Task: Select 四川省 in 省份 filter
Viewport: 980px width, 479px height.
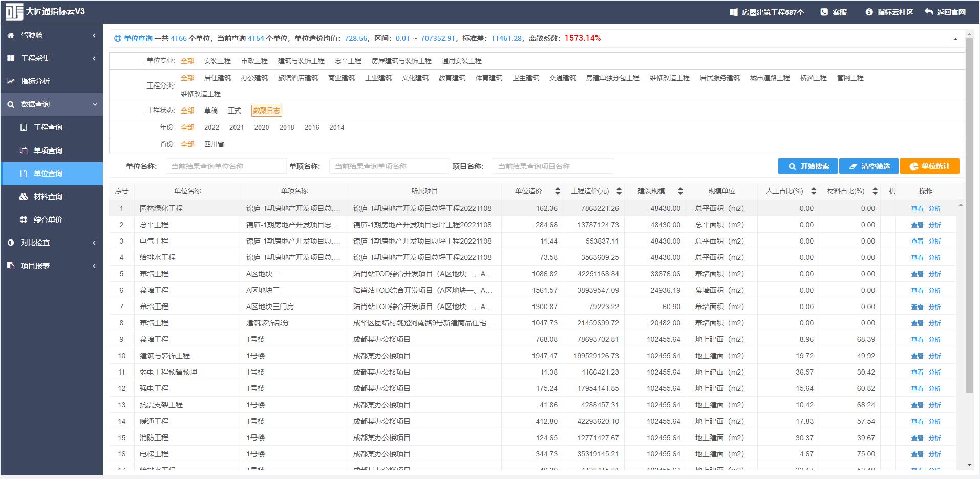Action: coord(214,144)
